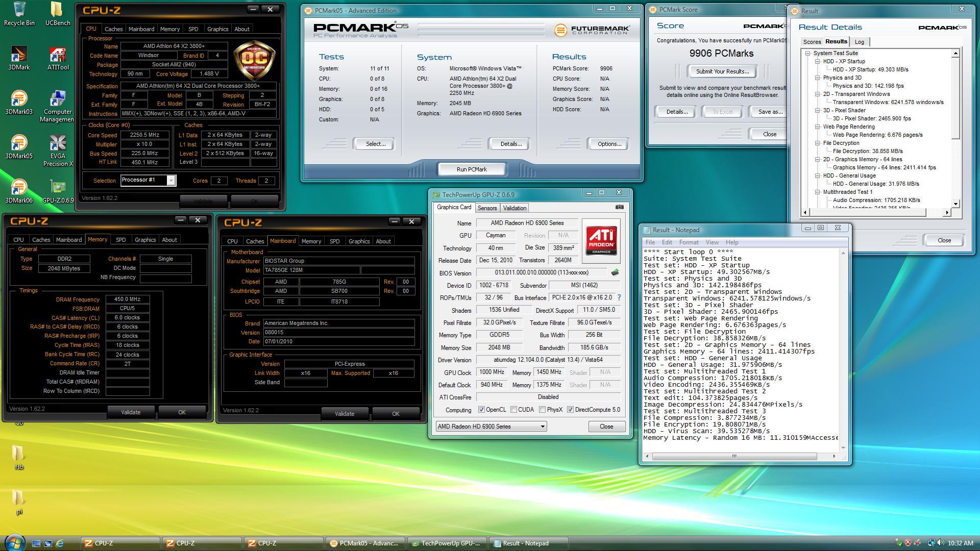Launch the 3DMark05 desktop shortcut
980x551 pixels.
(19, 147)
